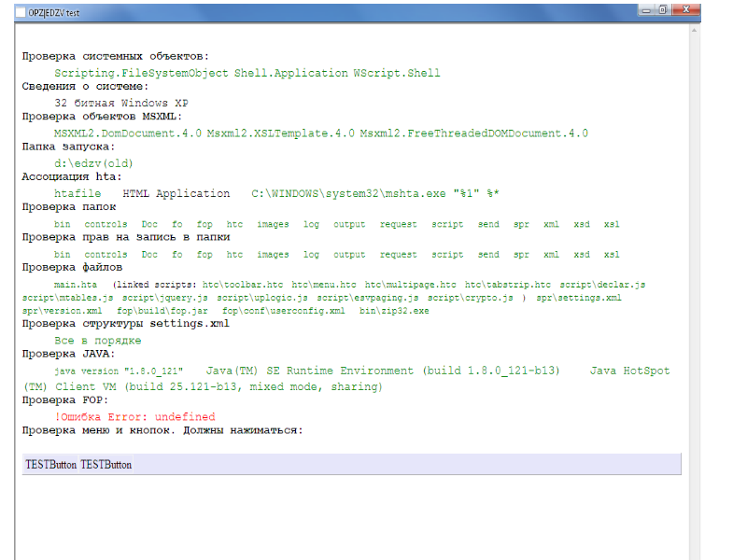Click 'htc\toolbar.htc' linked script
The width and height of the screenshot is (747, 560).
click(x=243, y=285)
